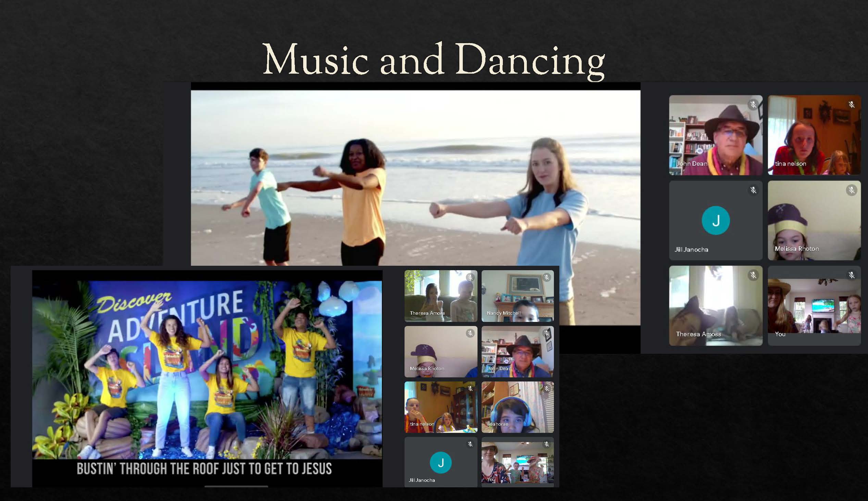This screenshot has height=501, width=868.
Task: Click teal J avatar in large Jill Janocha tile
Action: (716, 220)
